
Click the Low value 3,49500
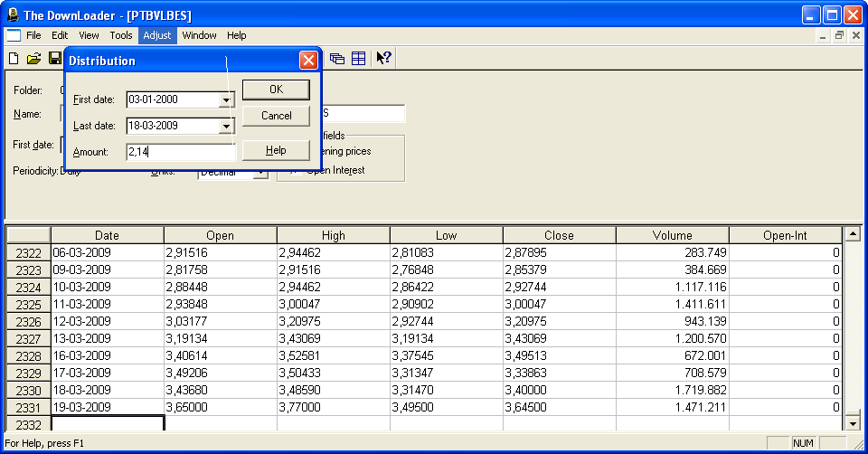[446, 407]
